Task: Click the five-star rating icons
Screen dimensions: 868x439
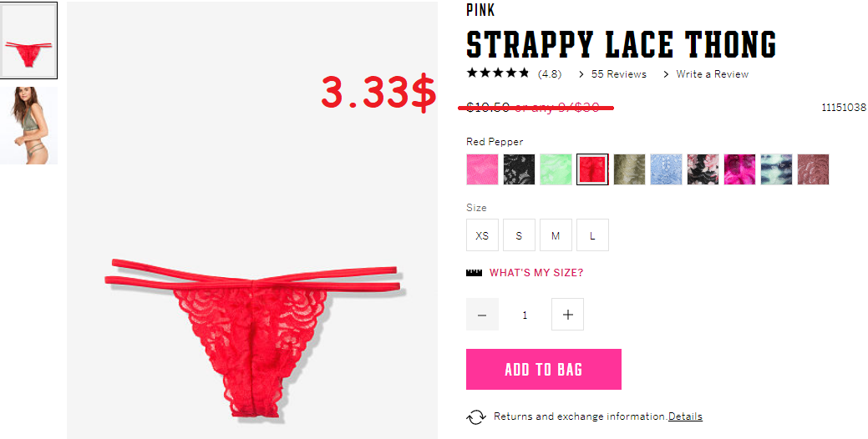Action: 498,73
